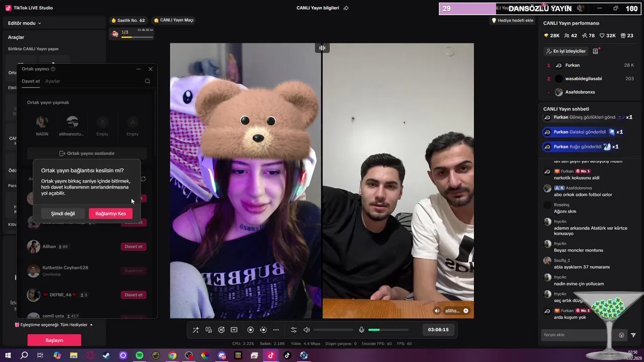This screenshot has height=362, width=644.
Task: Open top viewer Furkan's row
Action: 590,65
